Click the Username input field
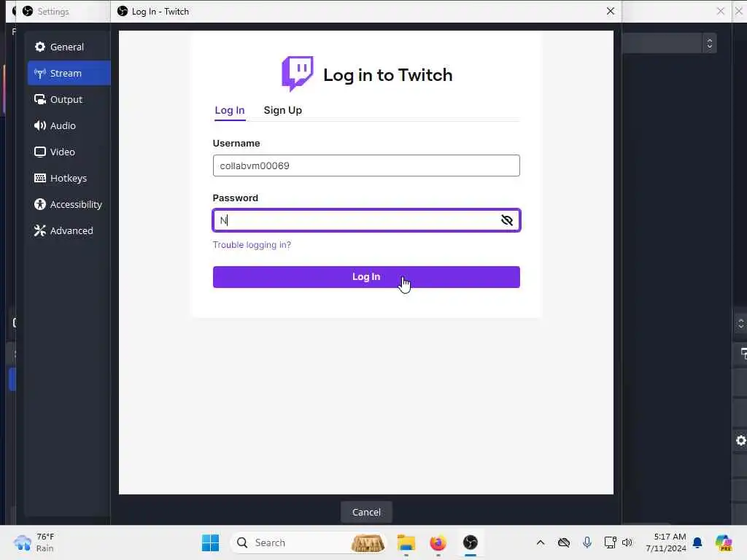747x560 pixels. pyautogui.click(x=366, y=166)
